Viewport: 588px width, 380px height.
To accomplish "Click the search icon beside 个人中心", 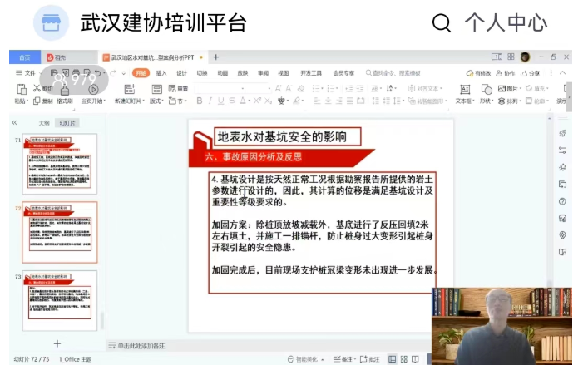I will coord(442,22).
